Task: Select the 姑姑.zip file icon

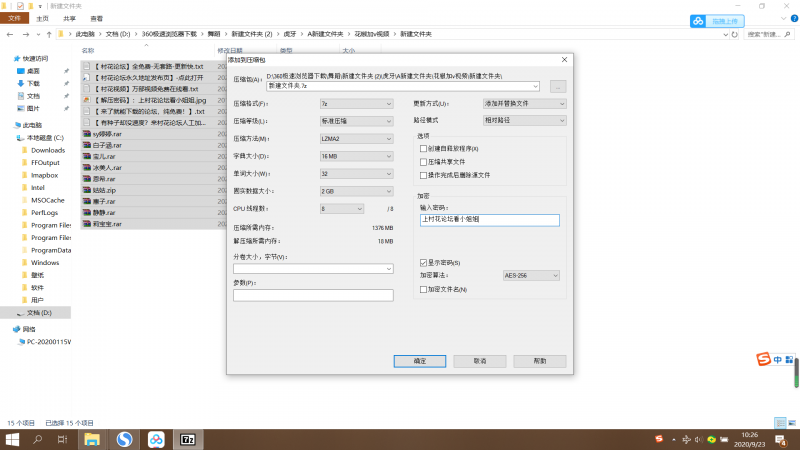Action: (87, 189)
